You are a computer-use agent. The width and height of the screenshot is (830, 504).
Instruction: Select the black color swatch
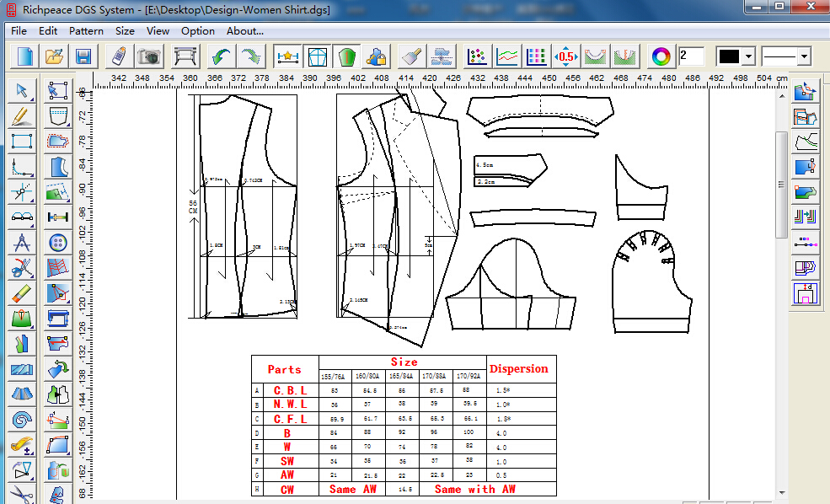pos(728,56)
